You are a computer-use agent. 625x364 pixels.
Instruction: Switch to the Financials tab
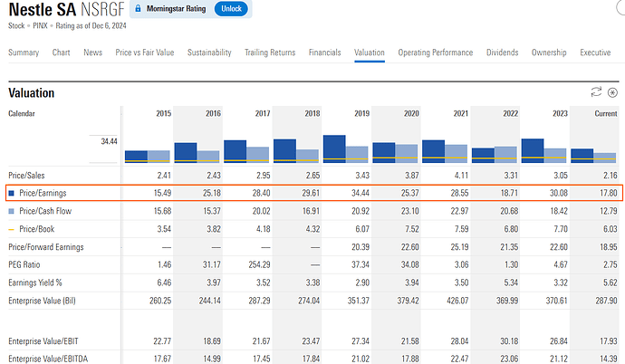point(325,53)
